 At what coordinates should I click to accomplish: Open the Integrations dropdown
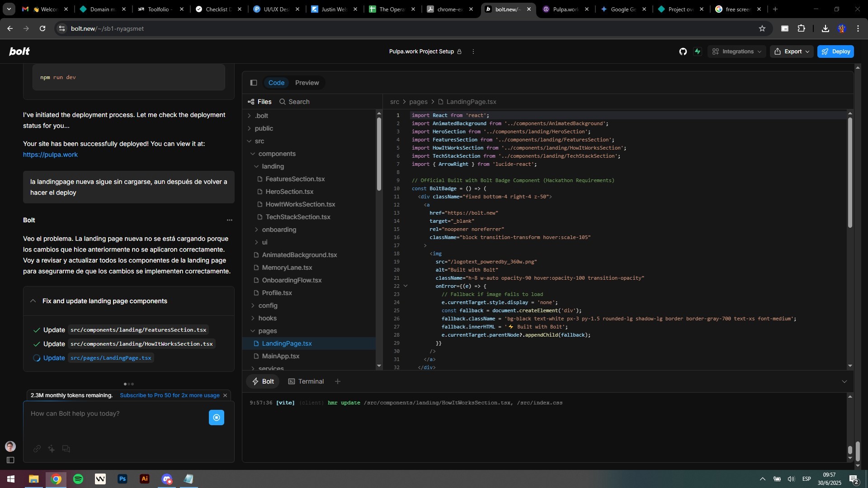736,52
